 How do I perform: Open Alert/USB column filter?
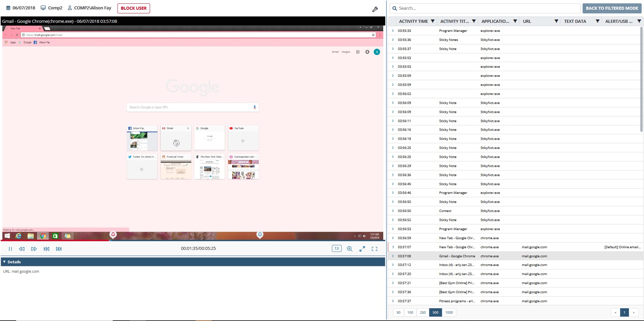click(639, 21)
